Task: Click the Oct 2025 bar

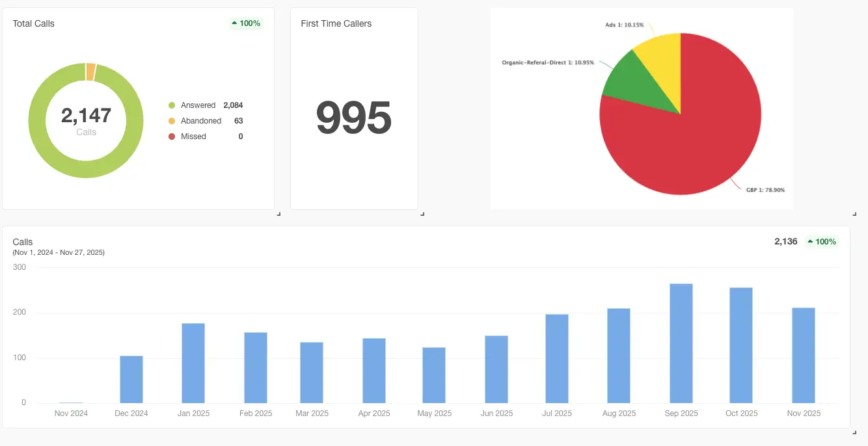Action: [x=741, y=345]
